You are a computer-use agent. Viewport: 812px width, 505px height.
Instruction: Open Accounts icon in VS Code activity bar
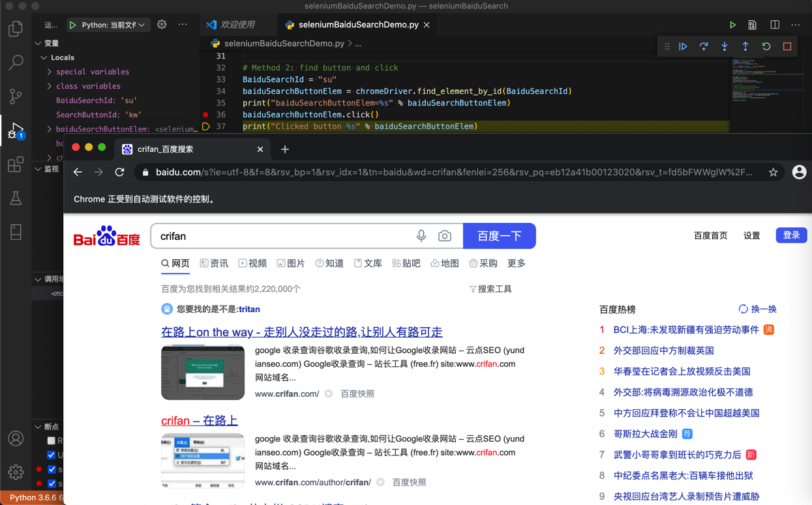[16, 438]
